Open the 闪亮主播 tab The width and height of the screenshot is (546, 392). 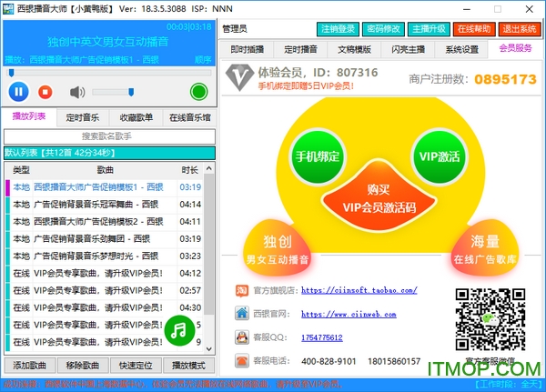pyautogui.click(x=408, y=49)
